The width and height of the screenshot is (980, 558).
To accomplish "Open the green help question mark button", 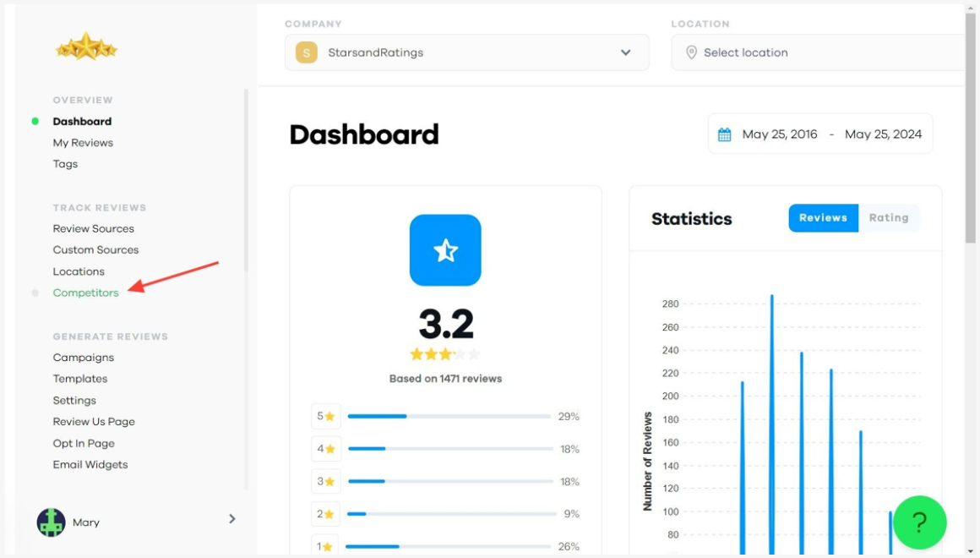I will pos(919,522).
